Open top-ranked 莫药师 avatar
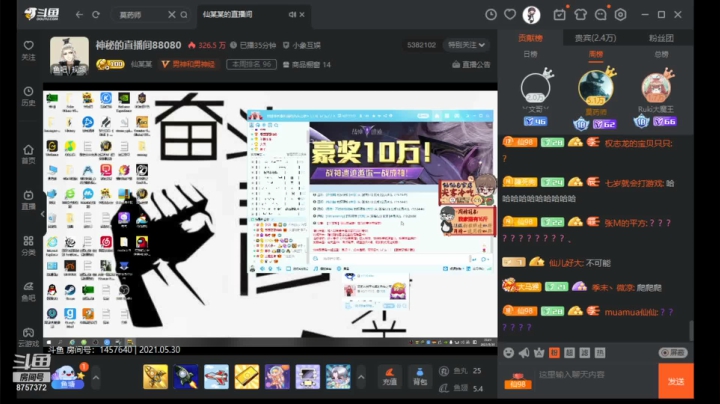The image size is (720, 404). pyautogui.click(x=596, y=87)
